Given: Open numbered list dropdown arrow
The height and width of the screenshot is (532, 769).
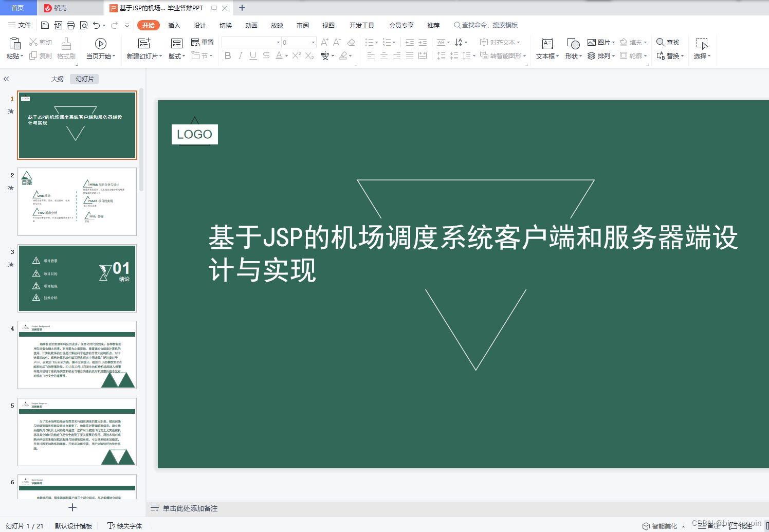Looking at the screenshot, I should click(x=394, y=43).
